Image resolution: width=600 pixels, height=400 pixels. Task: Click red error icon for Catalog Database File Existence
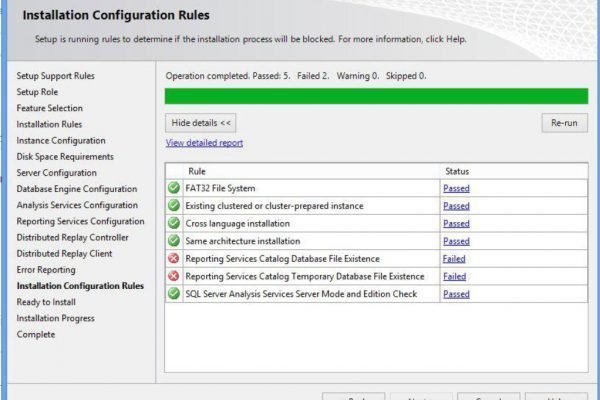[x=174, y=258]
